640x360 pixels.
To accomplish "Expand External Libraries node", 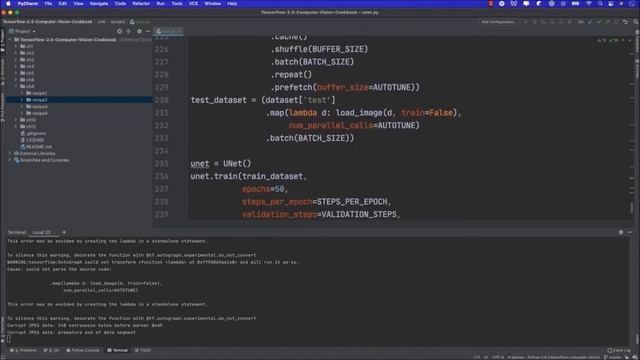I will 10,153.
